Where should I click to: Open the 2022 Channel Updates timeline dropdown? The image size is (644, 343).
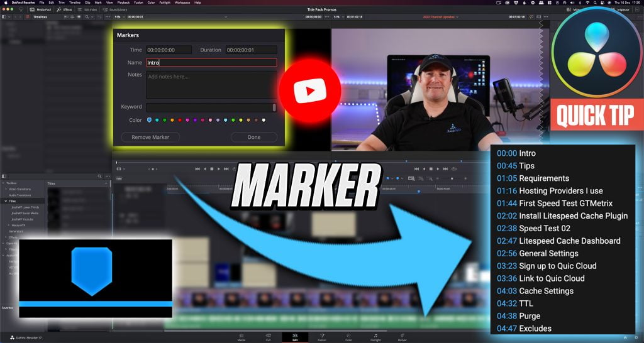pos(441,17)
